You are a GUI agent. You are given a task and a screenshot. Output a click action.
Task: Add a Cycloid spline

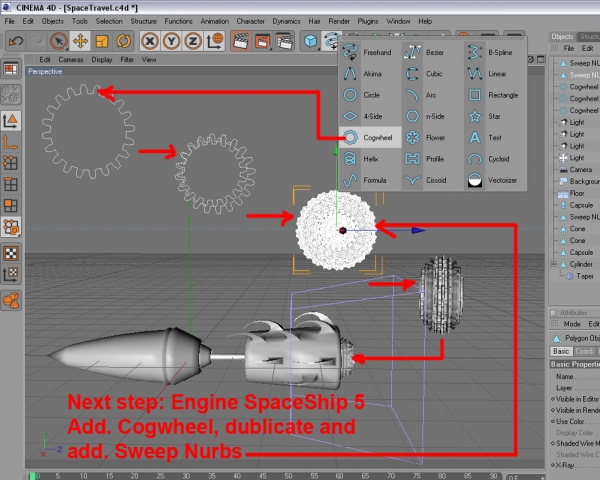click(x=495, y=158)
